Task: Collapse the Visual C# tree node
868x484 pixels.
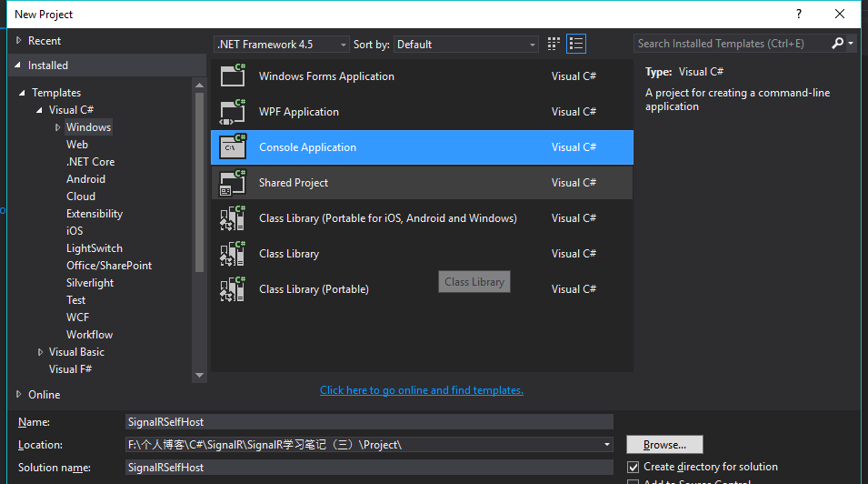Action: coord(39,110)
